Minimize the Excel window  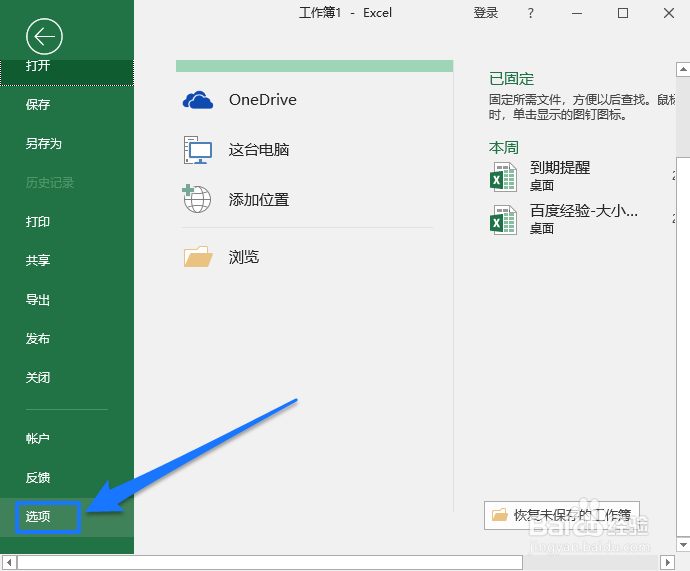(577, 13)
